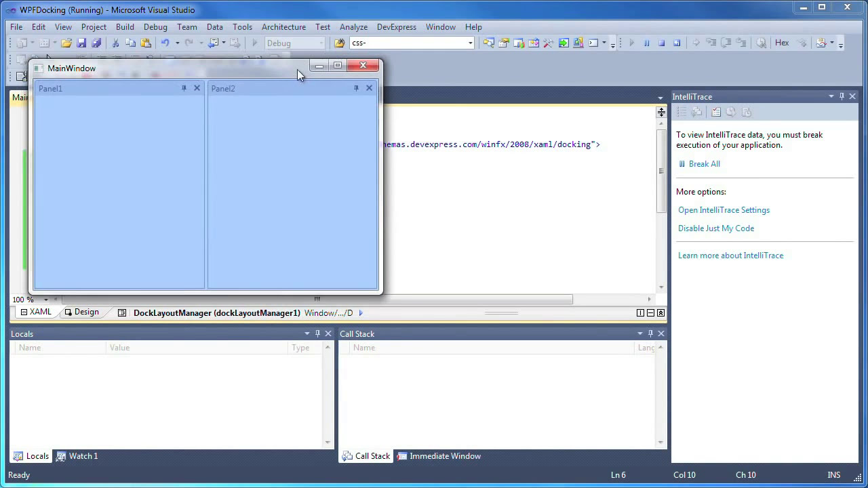Open the Properties Window toolbar icon
Viewport: 868px width, 488px height.
pos(504,43)
